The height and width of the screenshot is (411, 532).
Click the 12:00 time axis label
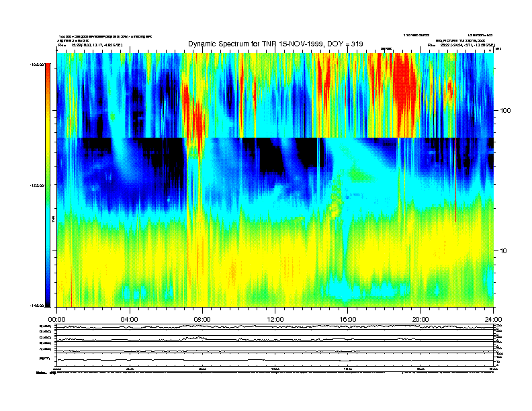click(275, 320)
